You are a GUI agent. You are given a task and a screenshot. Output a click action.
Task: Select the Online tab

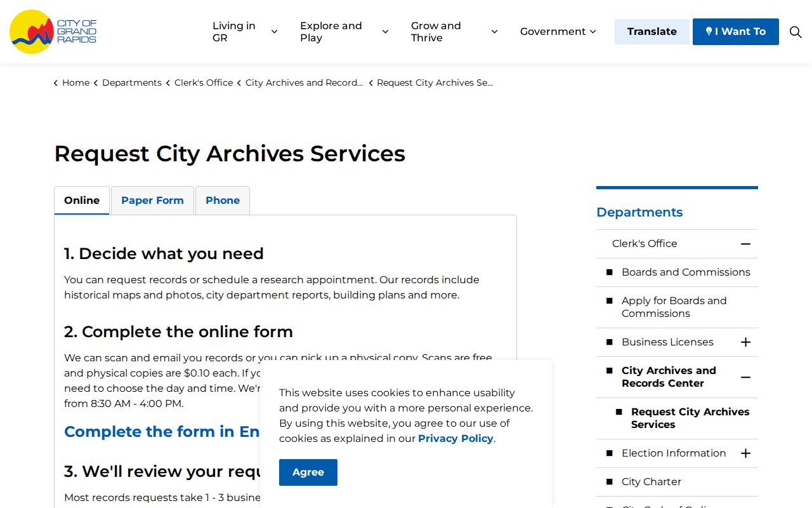82,200
